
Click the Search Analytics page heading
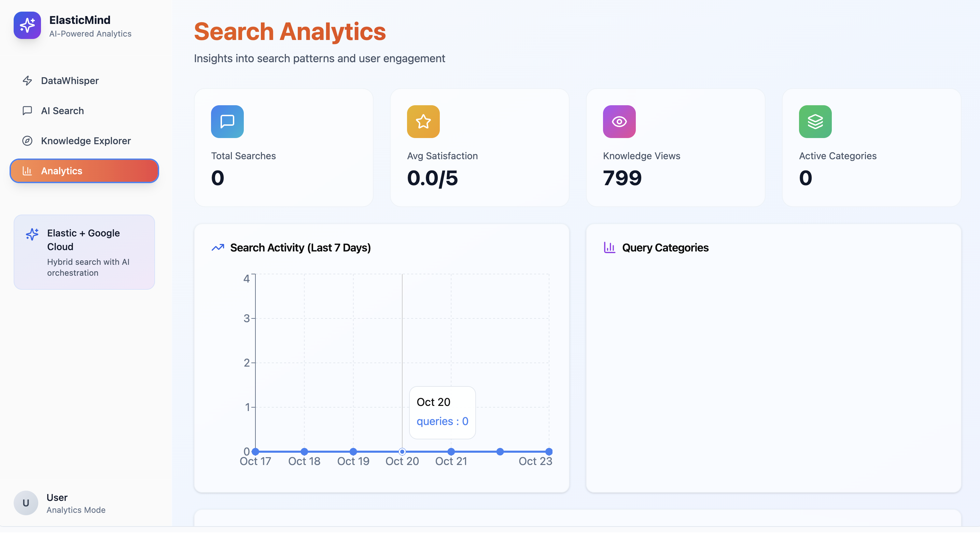coord(290,31)
